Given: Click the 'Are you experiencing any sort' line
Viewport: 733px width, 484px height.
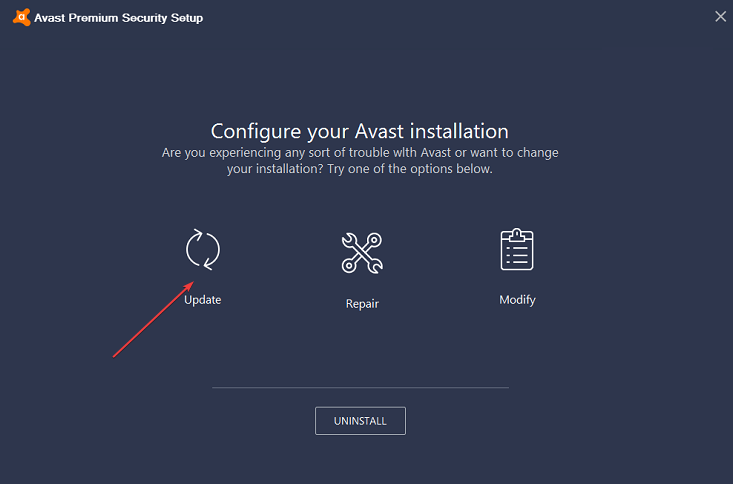Looking at the screenshot, I should pos(360,152).
